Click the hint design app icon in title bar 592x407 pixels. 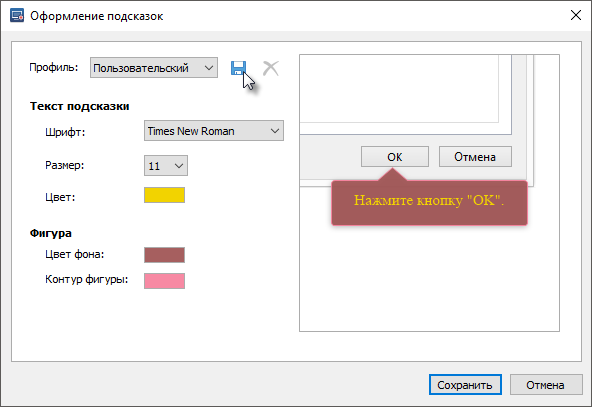coord(17,16)
